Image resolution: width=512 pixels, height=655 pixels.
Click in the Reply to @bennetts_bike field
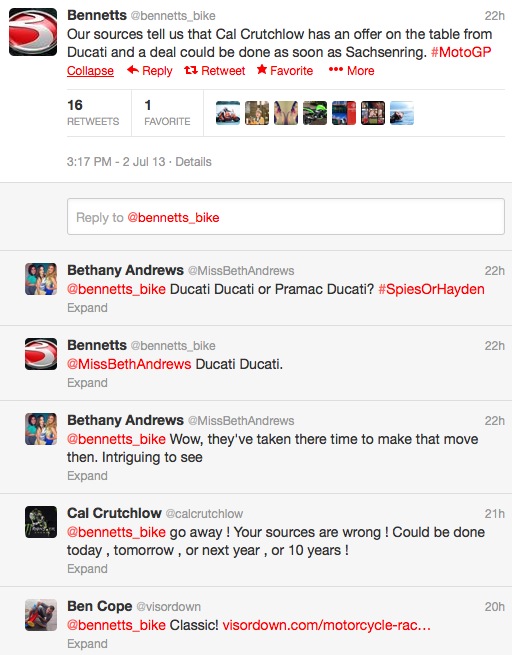(x=286, y=217)
